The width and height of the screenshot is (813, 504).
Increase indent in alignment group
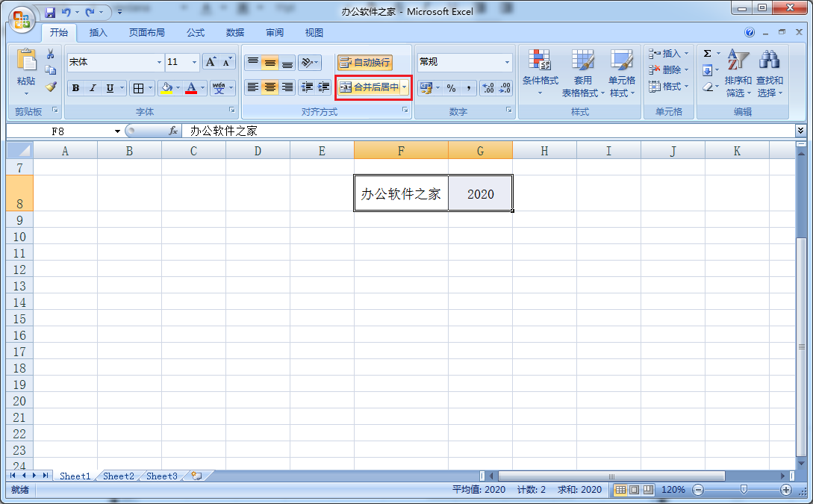[x=323, y=87]
